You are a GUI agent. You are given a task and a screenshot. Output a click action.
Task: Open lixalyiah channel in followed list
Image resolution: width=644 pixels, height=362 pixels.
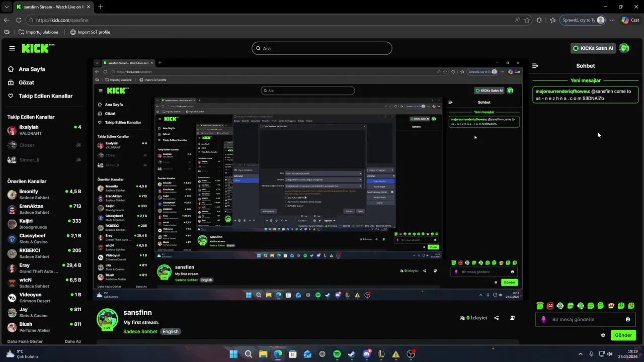point(44,130)
